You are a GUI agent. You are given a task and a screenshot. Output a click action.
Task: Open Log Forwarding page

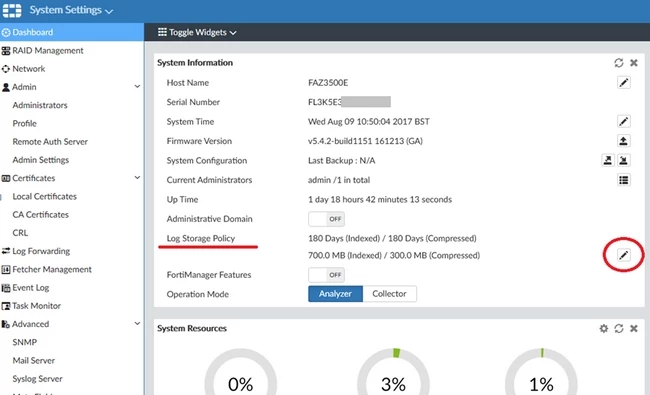41,251
